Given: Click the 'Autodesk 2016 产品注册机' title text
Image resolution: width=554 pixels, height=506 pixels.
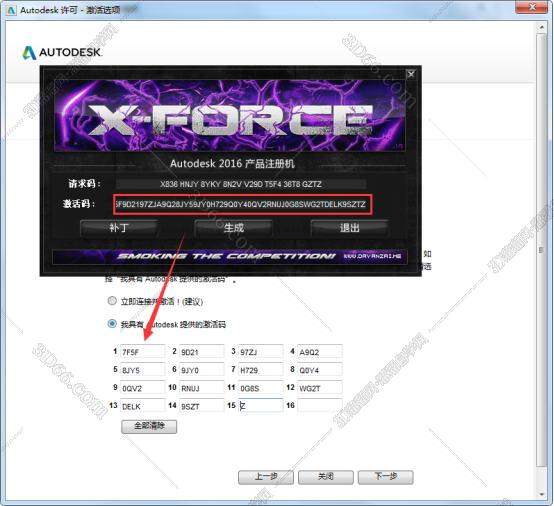Looking at the screenshot, I should (232, 164).
